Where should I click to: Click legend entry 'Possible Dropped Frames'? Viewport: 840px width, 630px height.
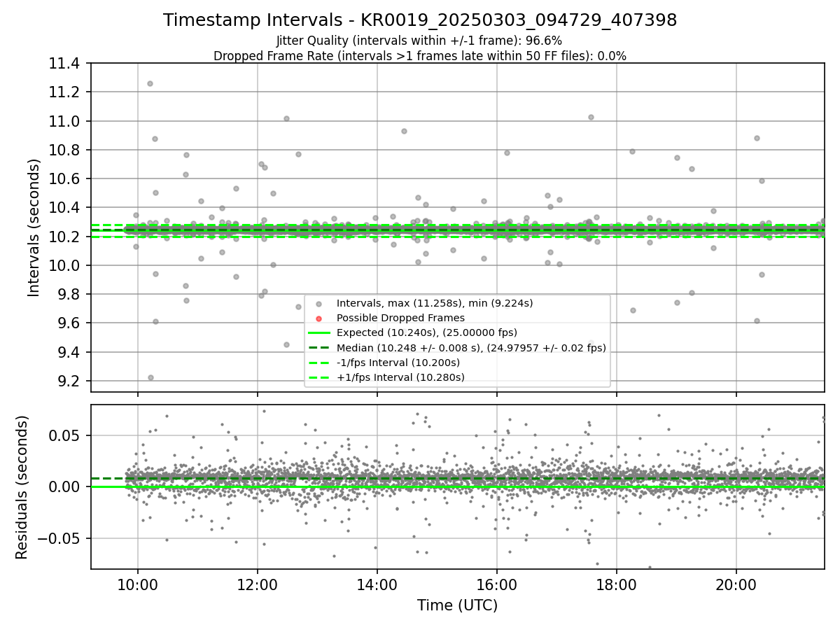[x=400, y=318]
